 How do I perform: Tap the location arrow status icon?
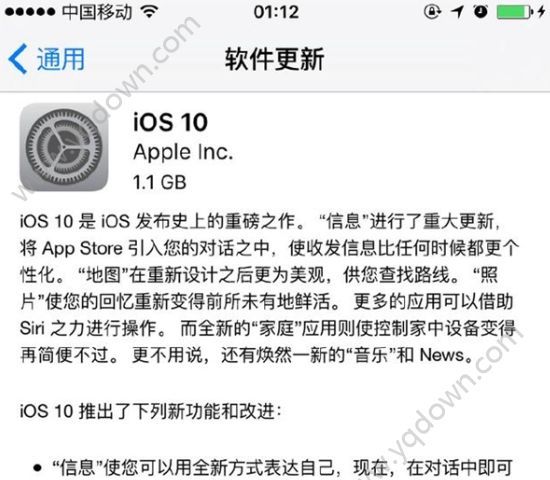pyautogui.click(x=457, y=12)
